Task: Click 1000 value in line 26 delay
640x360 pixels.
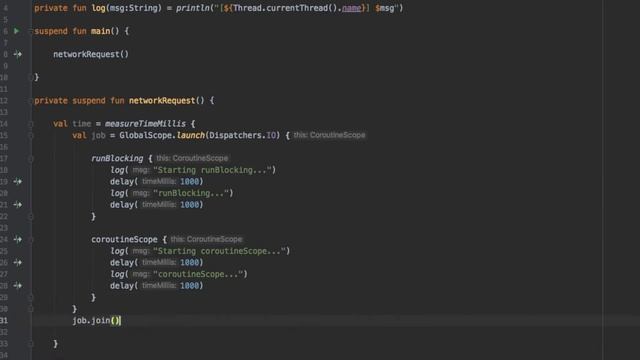Action: point(189,262)
